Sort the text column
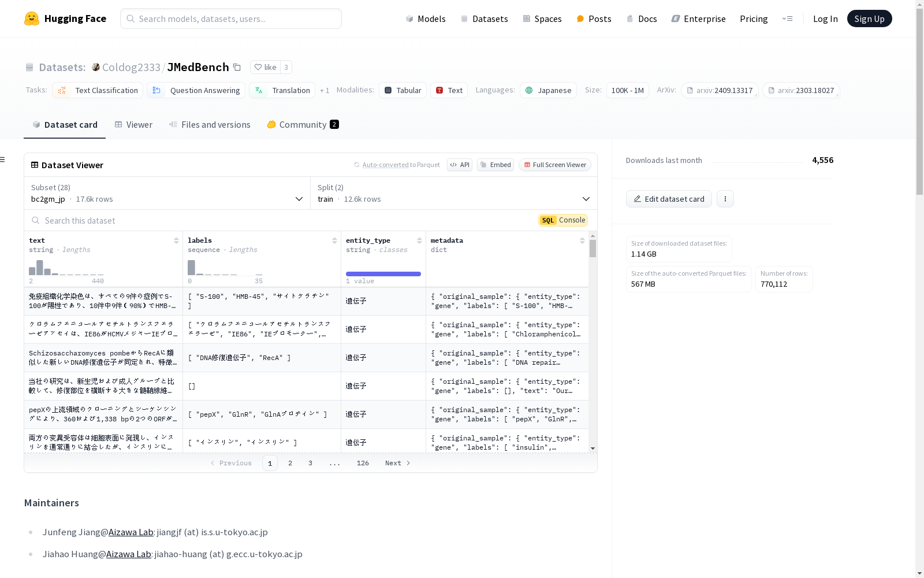 click(x=176, y=240)
